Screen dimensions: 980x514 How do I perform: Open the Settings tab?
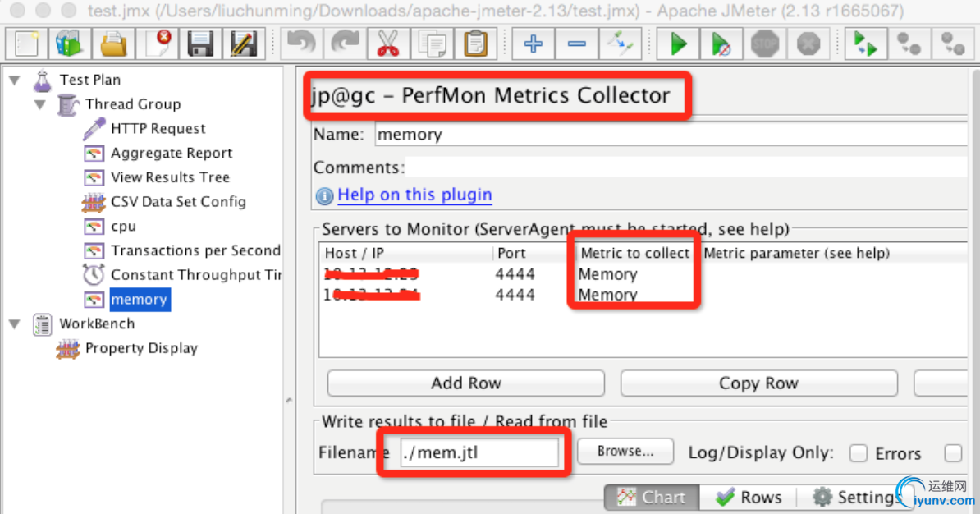855,497
